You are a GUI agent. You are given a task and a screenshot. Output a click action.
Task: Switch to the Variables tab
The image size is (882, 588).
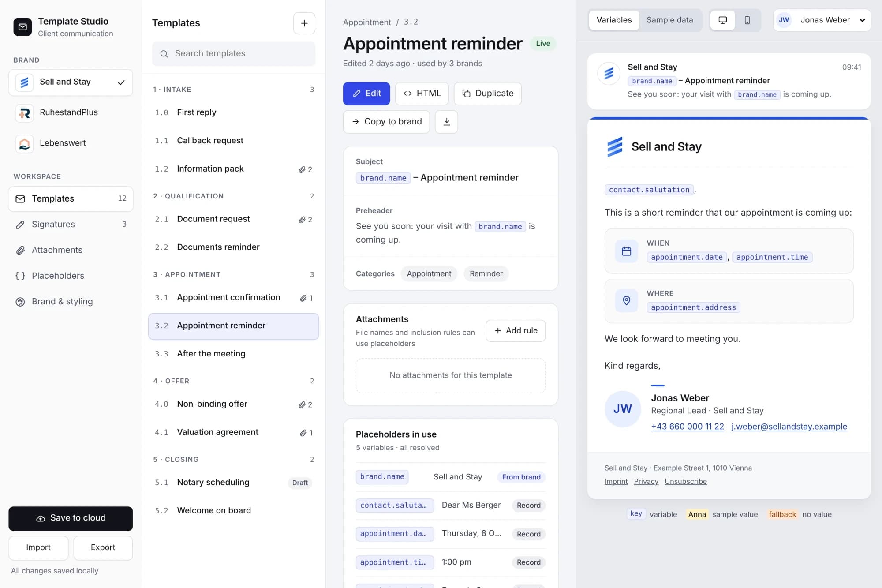tap(614, 20)
